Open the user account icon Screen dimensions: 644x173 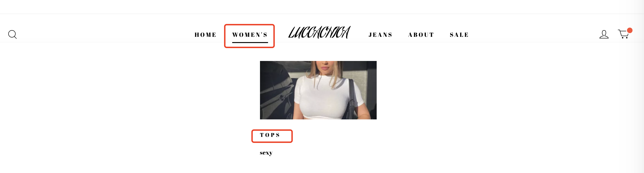(604, 34)
